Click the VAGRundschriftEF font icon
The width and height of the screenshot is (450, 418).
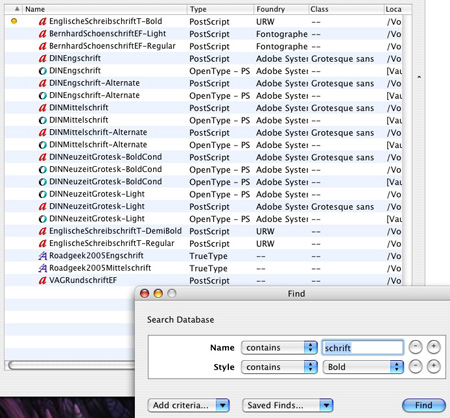point(42,281)
